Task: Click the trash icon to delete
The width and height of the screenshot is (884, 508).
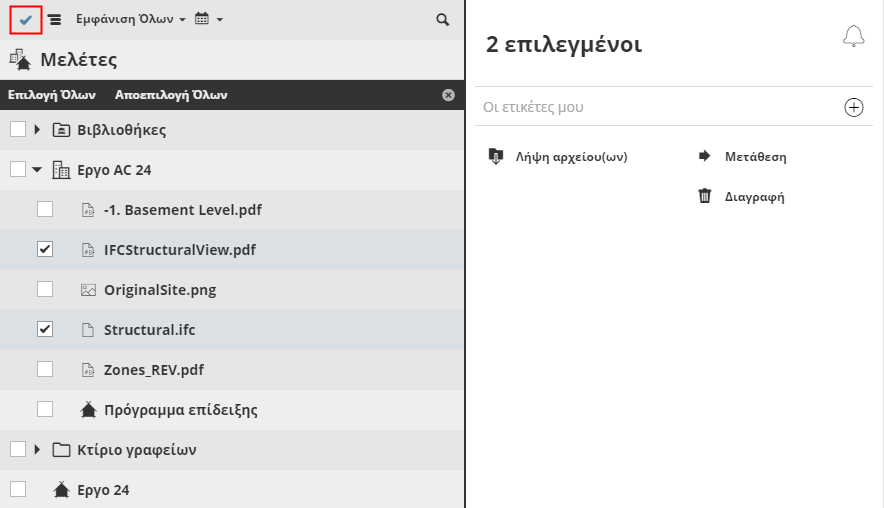Action: [x=705, y=196]
